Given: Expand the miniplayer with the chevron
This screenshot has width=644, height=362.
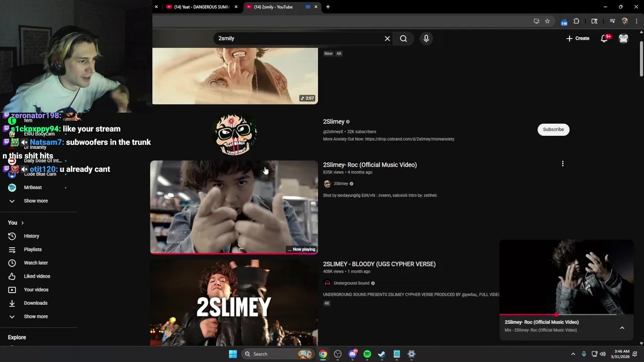Looking at the screenshot, I should point(622,328).
